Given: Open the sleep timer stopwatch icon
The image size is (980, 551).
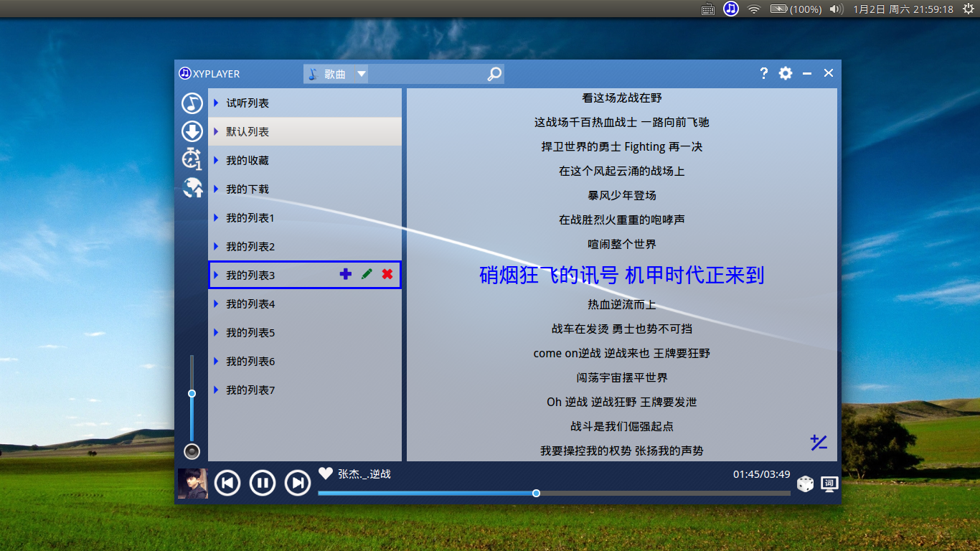Looking at the screenshot, I should 192,159.
